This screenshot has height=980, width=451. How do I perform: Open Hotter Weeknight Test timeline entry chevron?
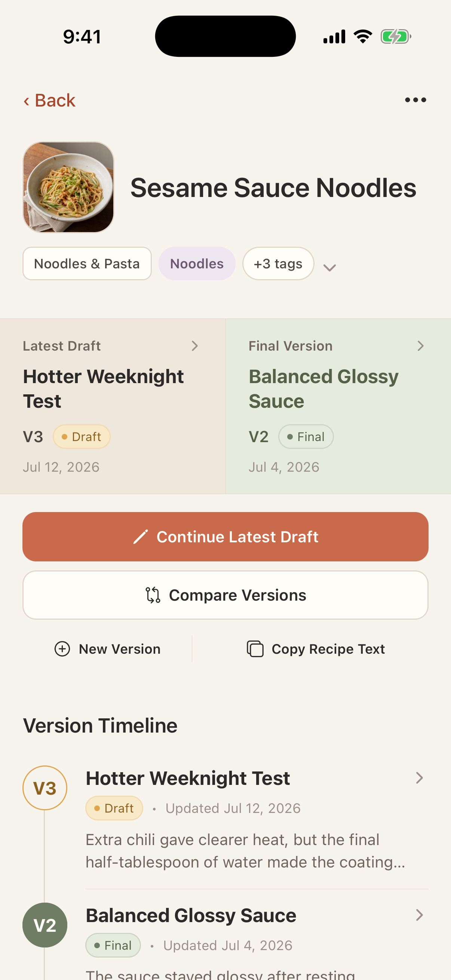[x=420, y=778]
